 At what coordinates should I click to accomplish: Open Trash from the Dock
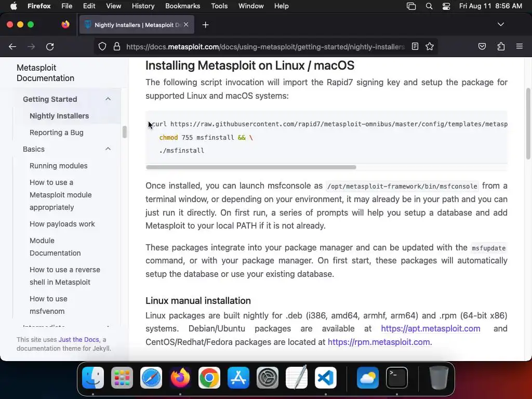[438, 378]
